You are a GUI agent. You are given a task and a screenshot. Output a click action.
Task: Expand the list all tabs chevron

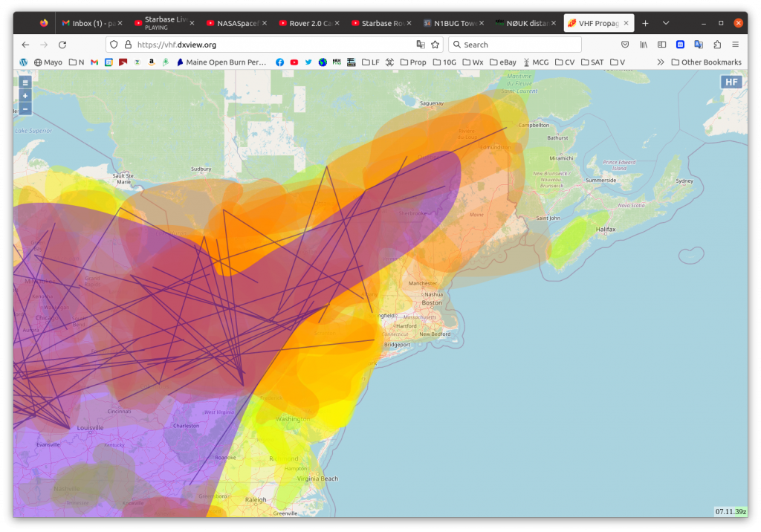[x=666, y=23]
